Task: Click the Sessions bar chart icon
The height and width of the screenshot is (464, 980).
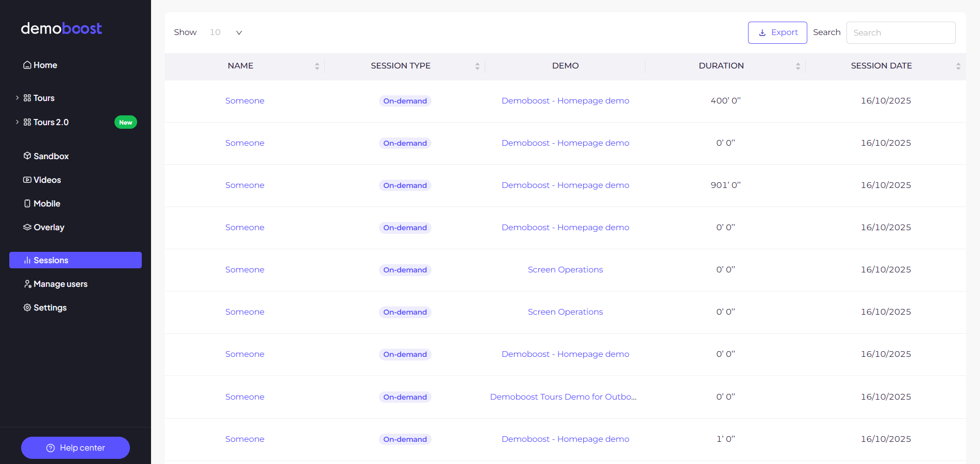Action: coord(27,260)
